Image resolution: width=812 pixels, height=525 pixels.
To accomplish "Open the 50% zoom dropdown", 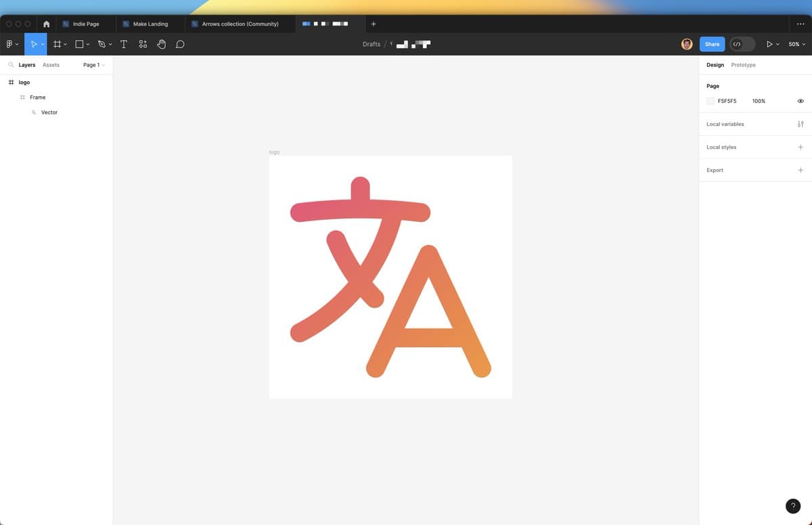I will click(796, 44).
